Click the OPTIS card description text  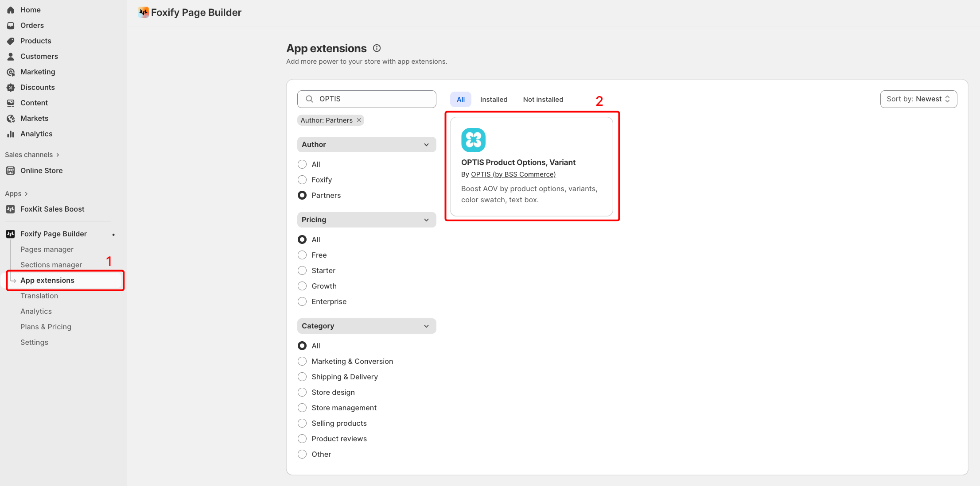(x=529, y=194)
